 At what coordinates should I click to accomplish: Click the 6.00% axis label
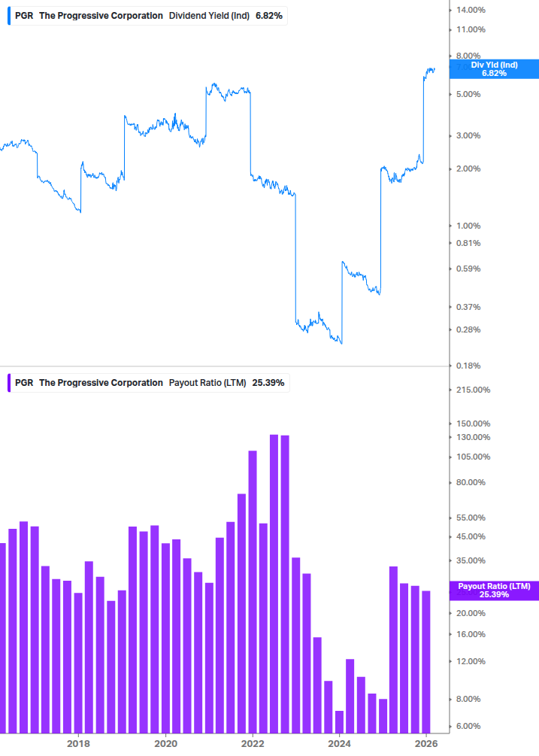(x=468, y=726)
